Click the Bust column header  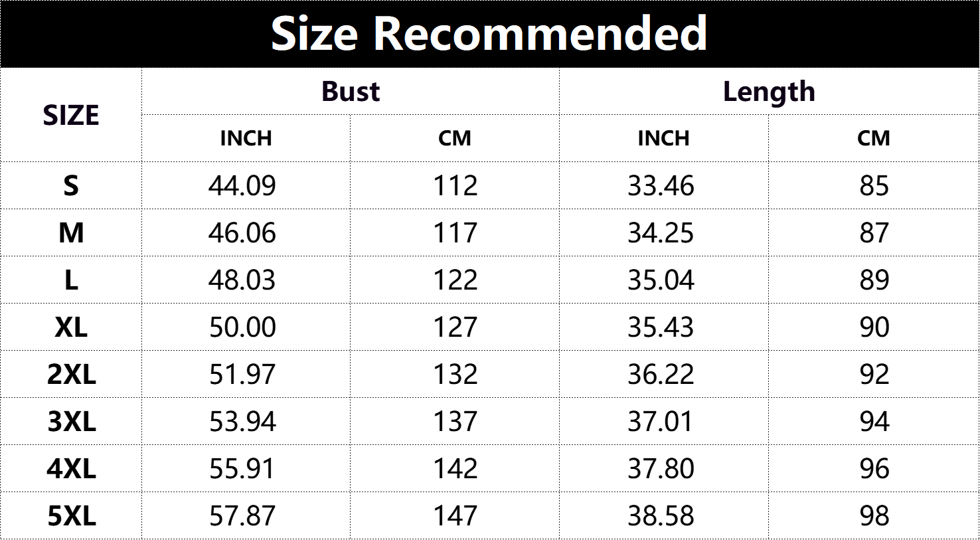point(351,92)
